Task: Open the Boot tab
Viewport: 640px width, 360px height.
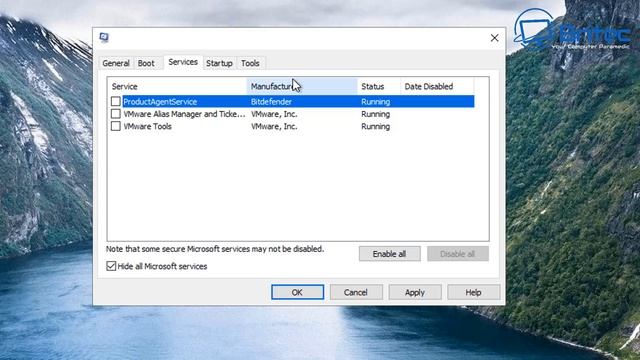Action: pos(146,63)
